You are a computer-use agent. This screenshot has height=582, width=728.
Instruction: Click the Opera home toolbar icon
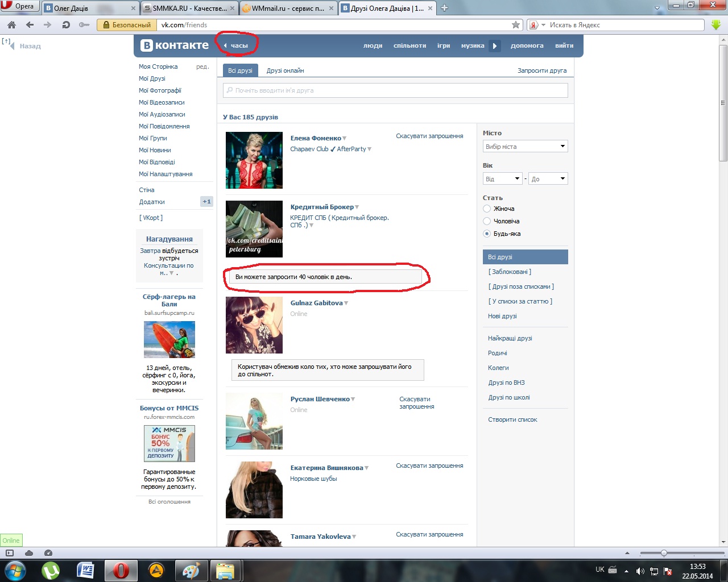click(12, 25)
